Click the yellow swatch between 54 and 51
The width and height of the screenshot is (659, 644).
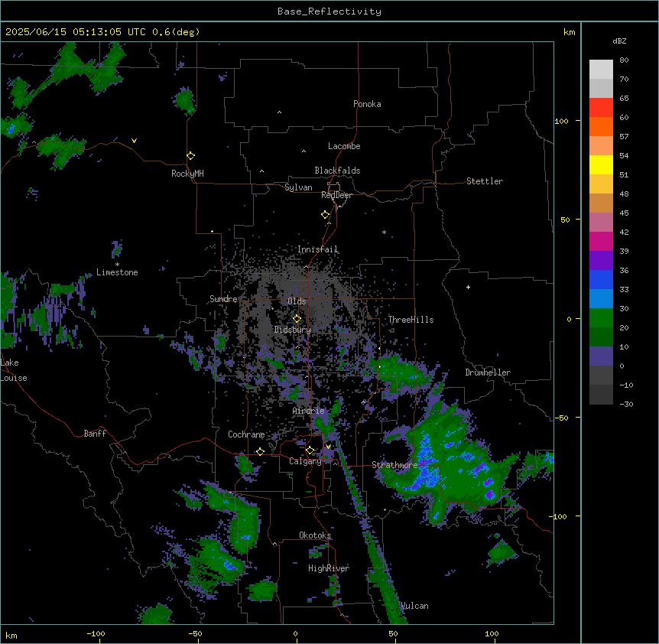point(601,164)
